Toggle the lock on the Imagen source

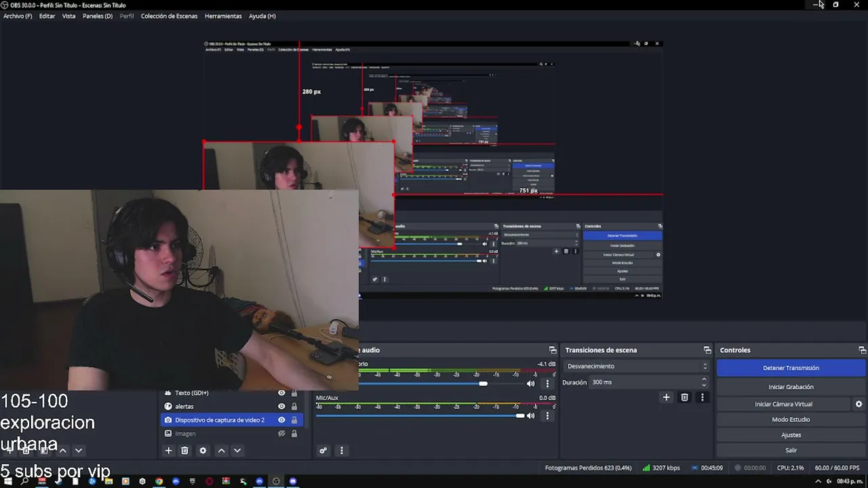click(x=294, y=434)
